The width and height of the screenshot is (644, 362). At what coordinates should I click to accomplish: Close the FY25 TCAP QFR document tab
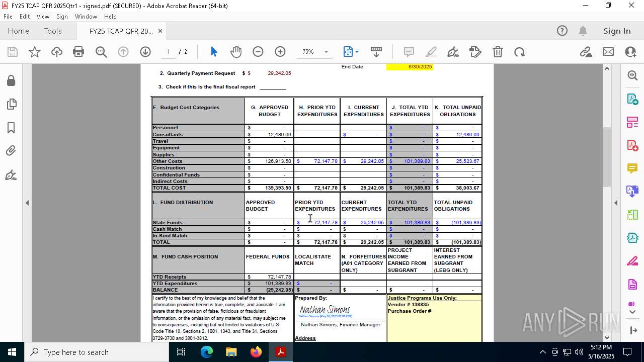coord(160,31)
